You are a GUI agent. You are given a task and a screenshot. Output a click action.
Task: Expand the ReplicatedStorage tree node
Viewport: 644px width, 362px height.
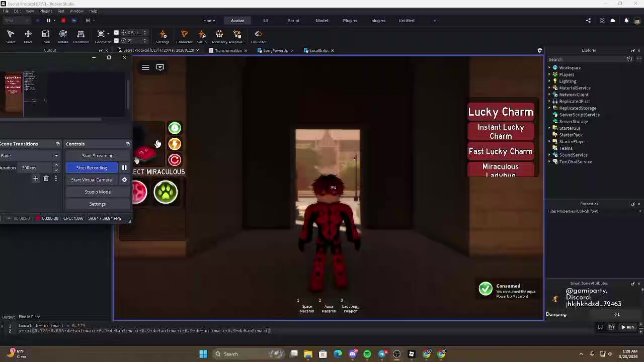(x=549, y=108)
